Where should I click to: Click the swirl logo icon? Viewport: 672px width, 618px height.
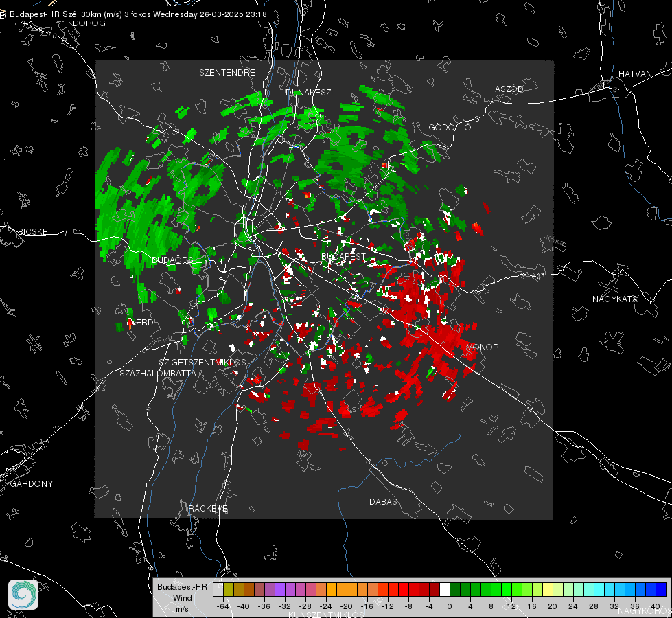pos(23,595)
